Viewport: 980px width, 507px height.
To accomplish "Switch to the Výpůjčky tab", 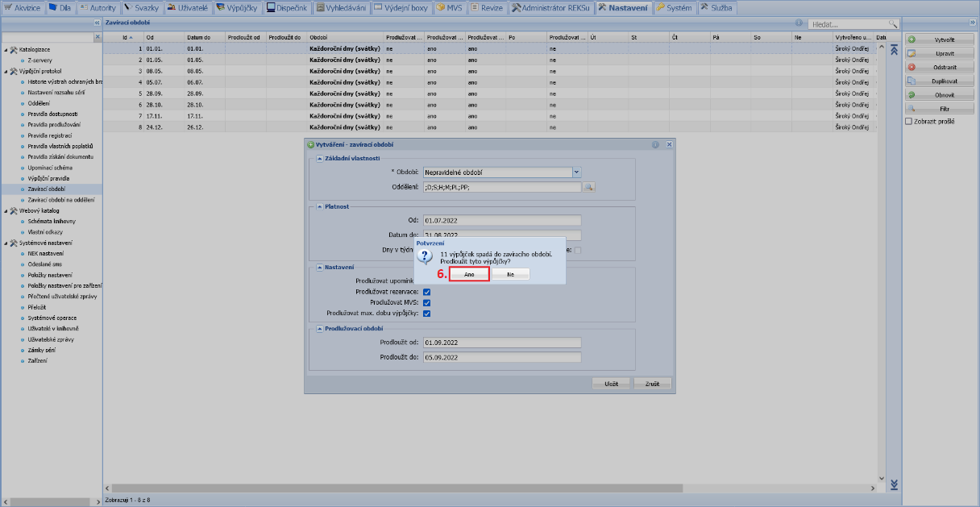I will pyautogui.click(x=237, y=7).
